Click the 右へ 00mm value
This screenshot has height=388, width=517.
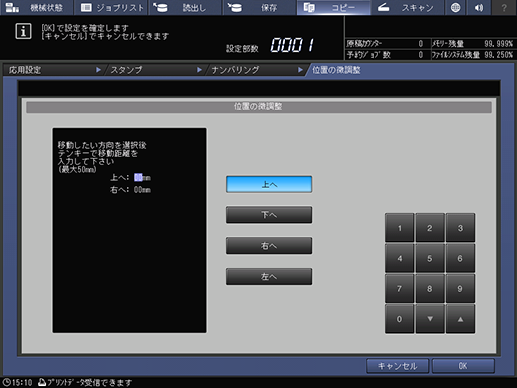(142, 190)
